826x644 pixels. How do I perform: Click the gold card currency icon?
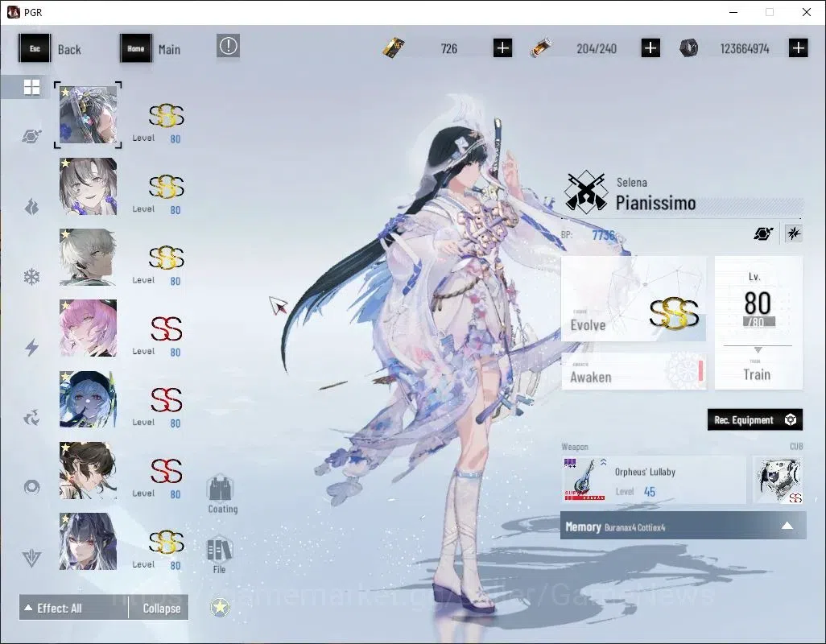click(x=394, y=48)
